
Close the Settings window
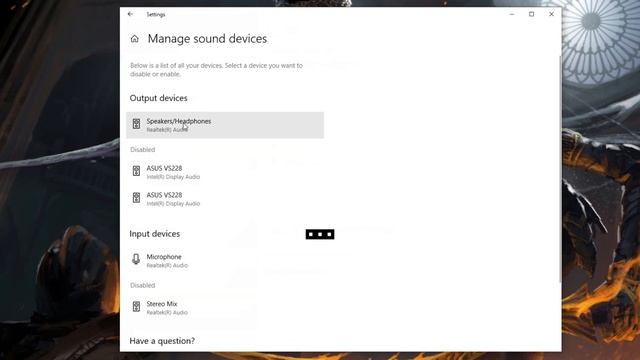point(551,14)
